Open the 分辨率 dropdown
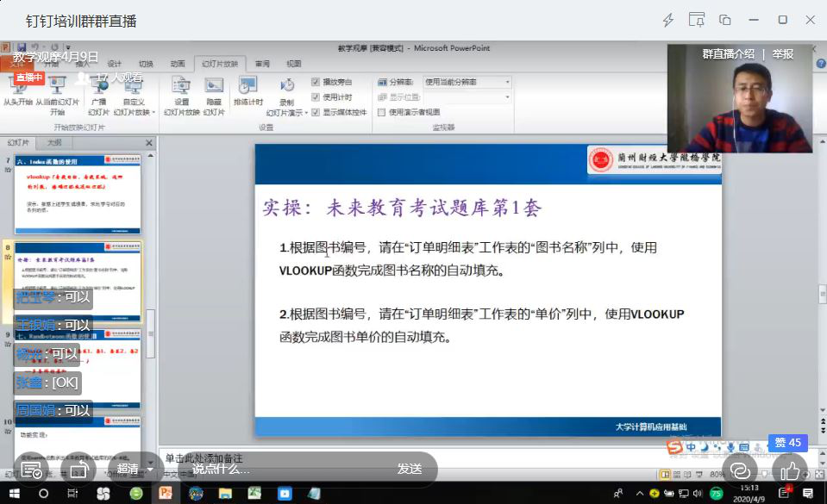Image resolution: width=827 pixels, height=504 pixels. coord(507,82)
